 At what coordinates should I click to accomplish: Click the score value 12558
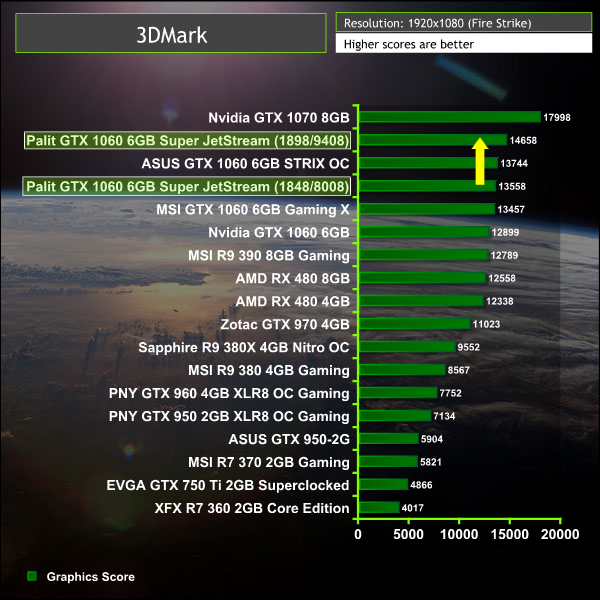(502, 278)
